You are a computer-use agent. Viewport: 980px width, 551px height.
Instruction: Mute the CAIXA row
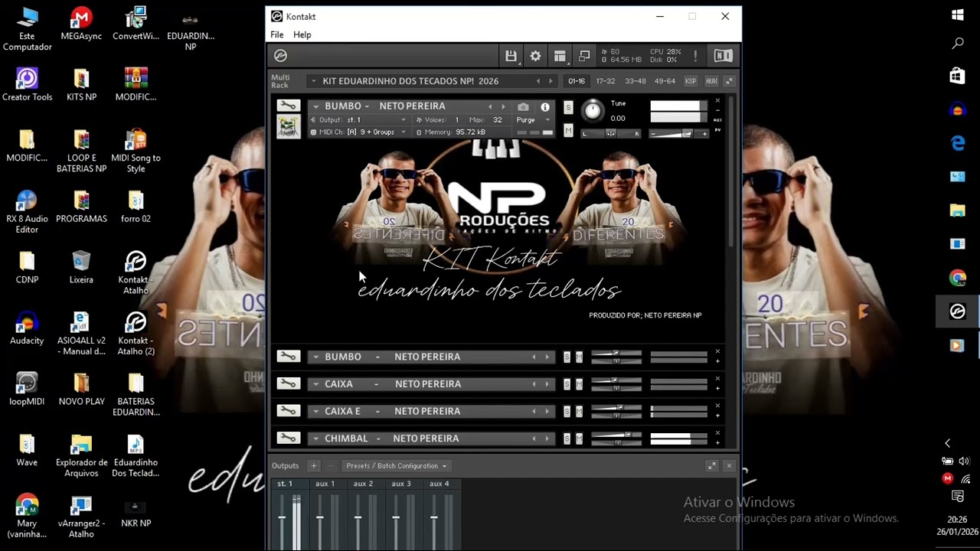click(x=579, y=384)
